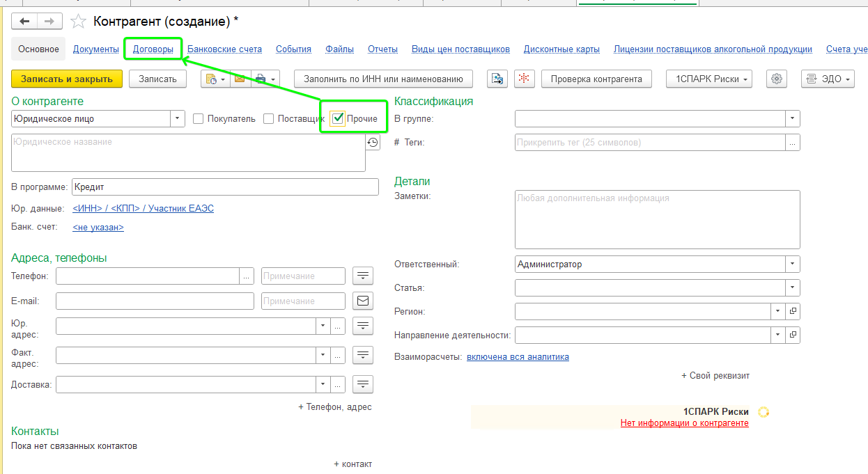Screen dimensions: 868x474
Task: Enable the Покупатель checkbox
Action: pyautogui.click(x=198, y=119)
